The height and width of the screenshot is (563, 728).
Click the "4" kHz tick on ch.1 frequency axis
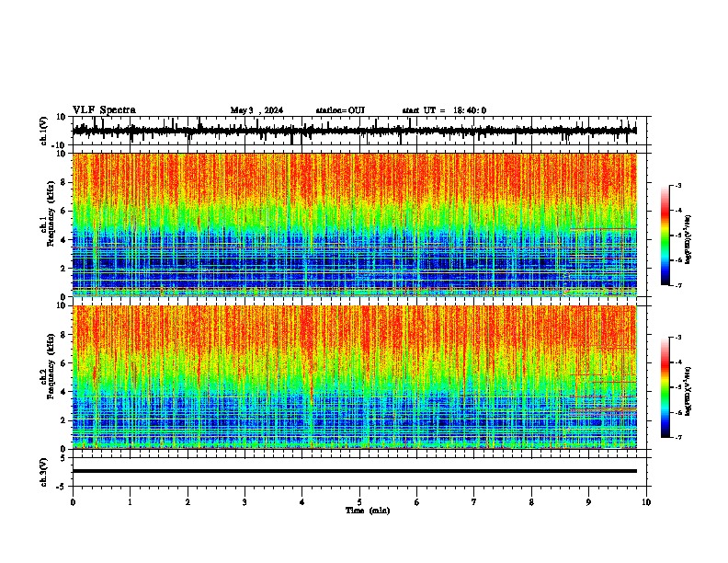tap(63, 240)
